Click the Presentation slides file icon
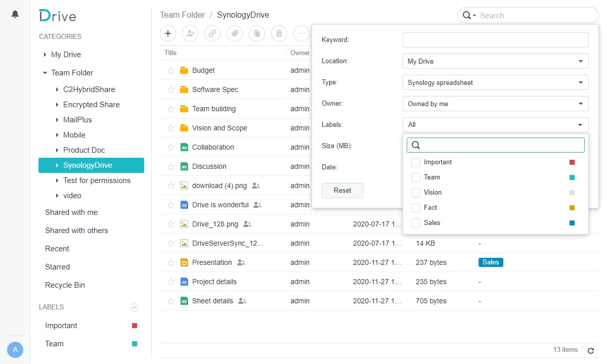The image size is (607, 364). tap(184, 262)
